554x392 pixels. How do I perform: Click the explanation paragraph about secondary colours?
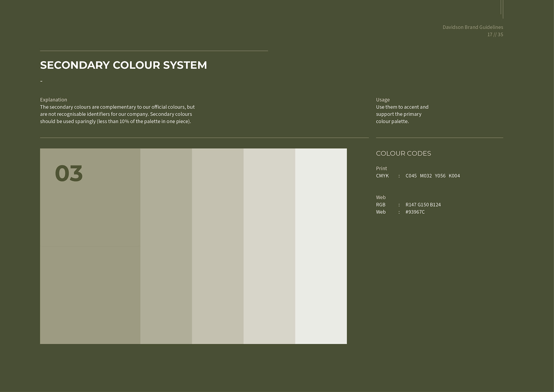tap(117, 114)
